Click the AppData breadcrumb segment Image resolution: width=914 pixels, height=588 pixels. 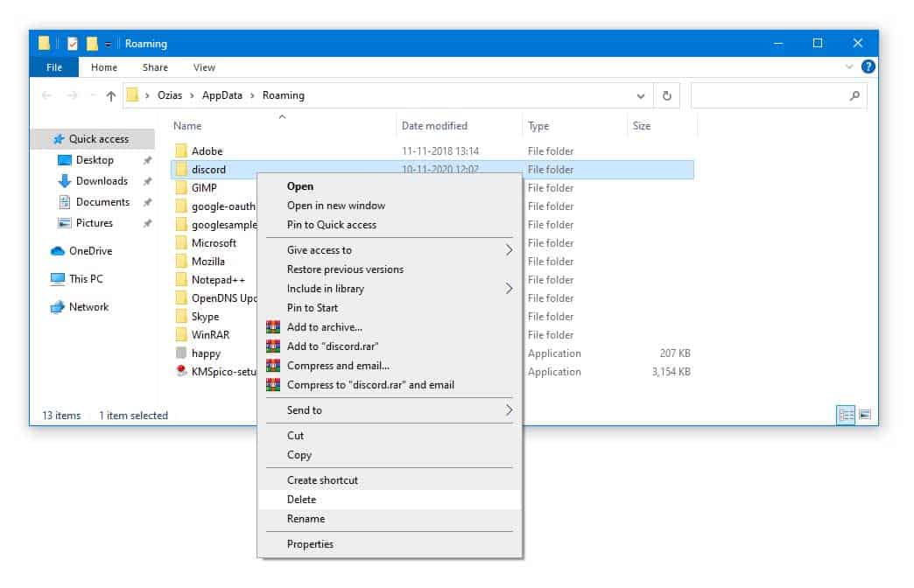[222, 95]
